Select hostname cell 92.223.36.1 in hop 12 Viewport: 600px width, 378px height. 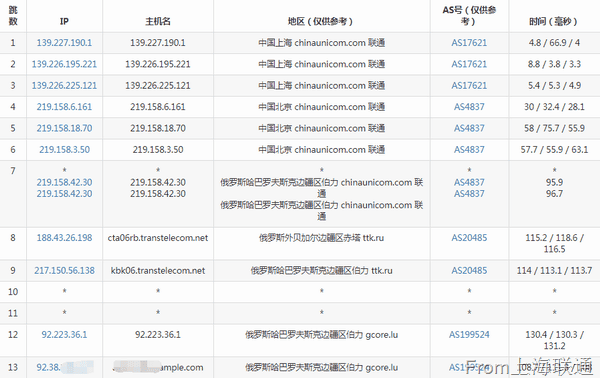coord(158,334)
